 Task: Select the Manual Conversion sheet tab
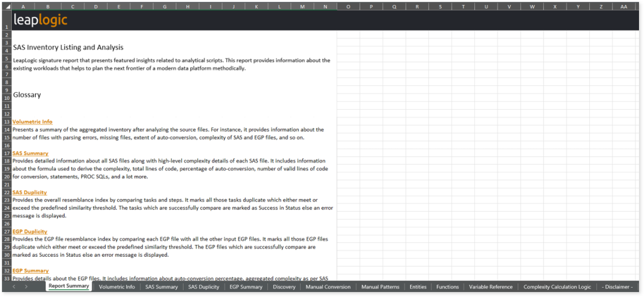coord(328,287)
